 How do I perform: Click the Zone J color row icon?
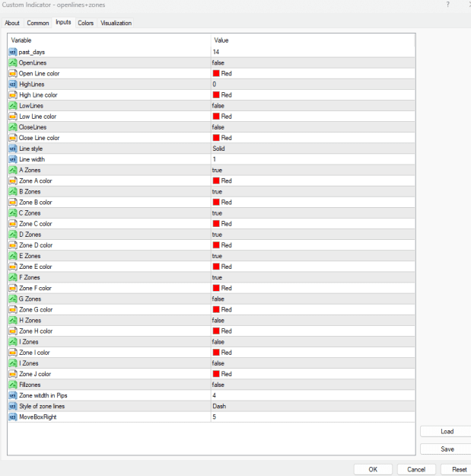13,374
